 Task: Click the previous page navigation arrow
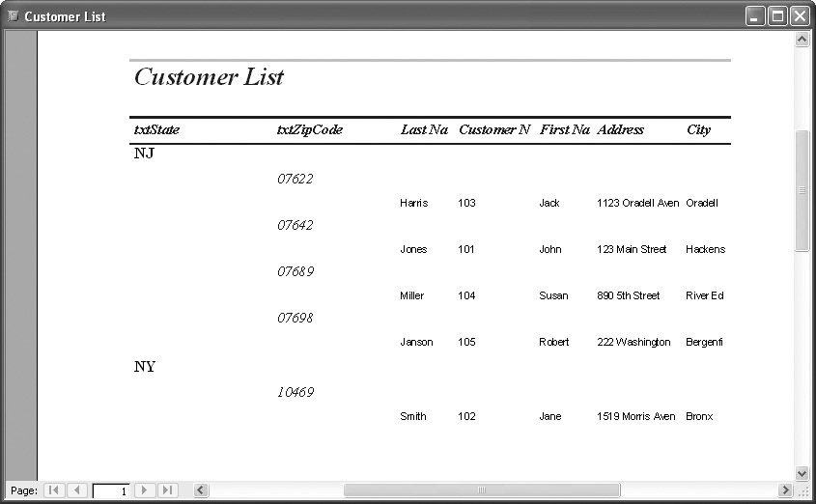click(77, 490)
